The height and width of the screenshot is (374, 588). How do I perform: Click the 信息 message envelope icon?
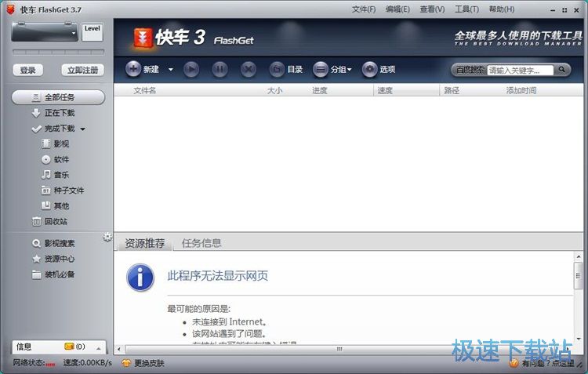[x=69, y=347]
